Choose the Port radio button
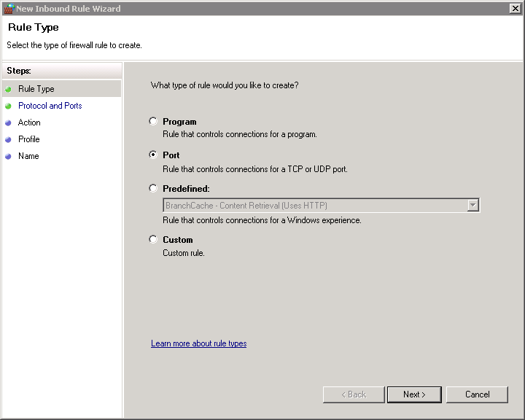Viewport: 525px width, 420px height. coord(153,155)
